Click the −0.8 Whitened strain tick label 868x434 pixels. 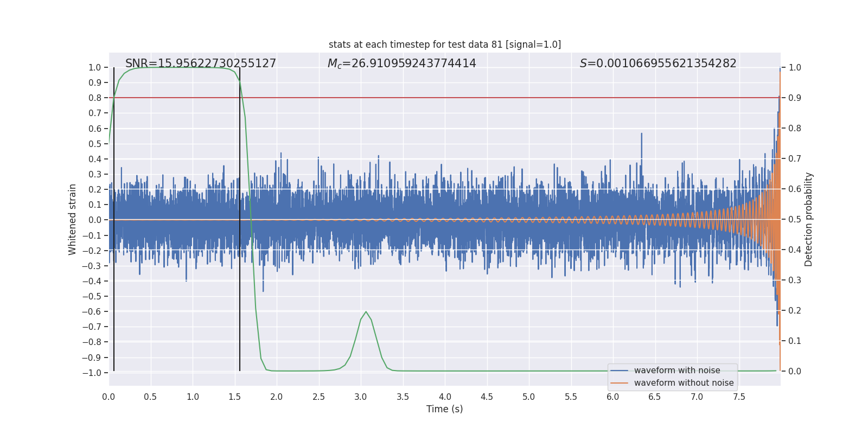[92, 342]
